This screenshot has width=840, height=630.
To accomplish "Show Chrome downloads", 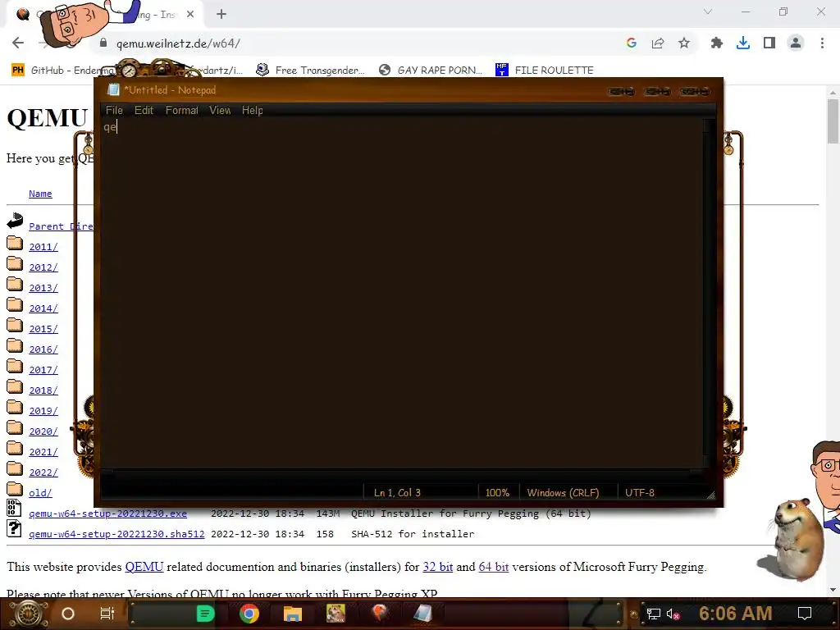I will point(743,43).
